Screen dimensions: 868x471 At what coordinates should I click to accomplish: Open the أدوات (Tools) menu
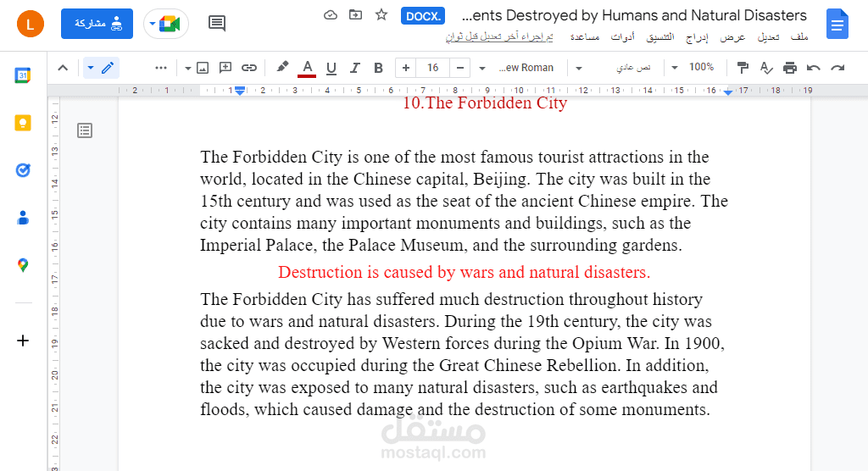pos(622,36)
